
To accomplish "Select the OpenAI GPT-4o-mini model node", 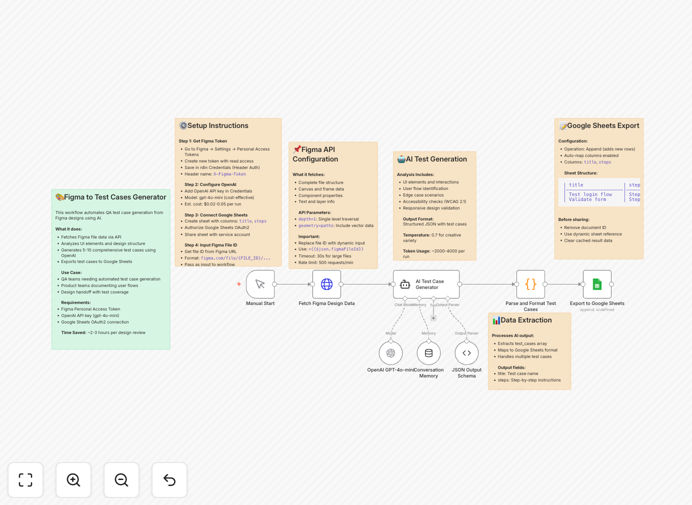I will coord(391,353).
